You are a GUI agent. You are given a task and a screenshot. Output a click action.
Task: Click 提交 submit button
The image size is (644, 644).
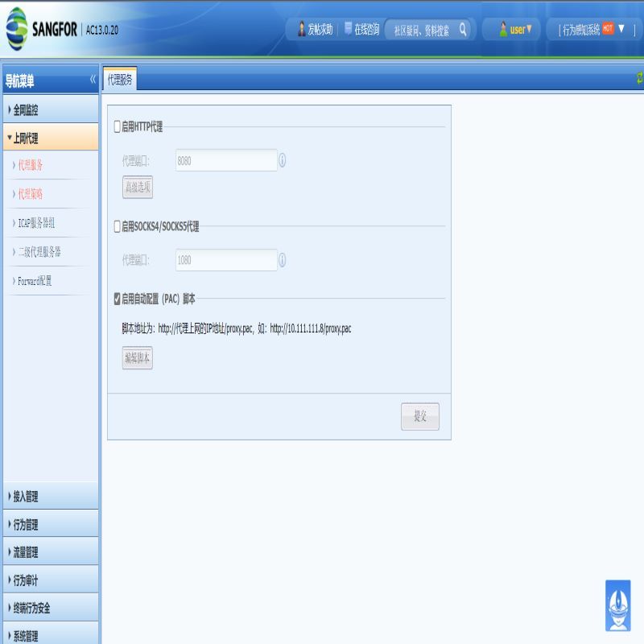click(420, 416)
